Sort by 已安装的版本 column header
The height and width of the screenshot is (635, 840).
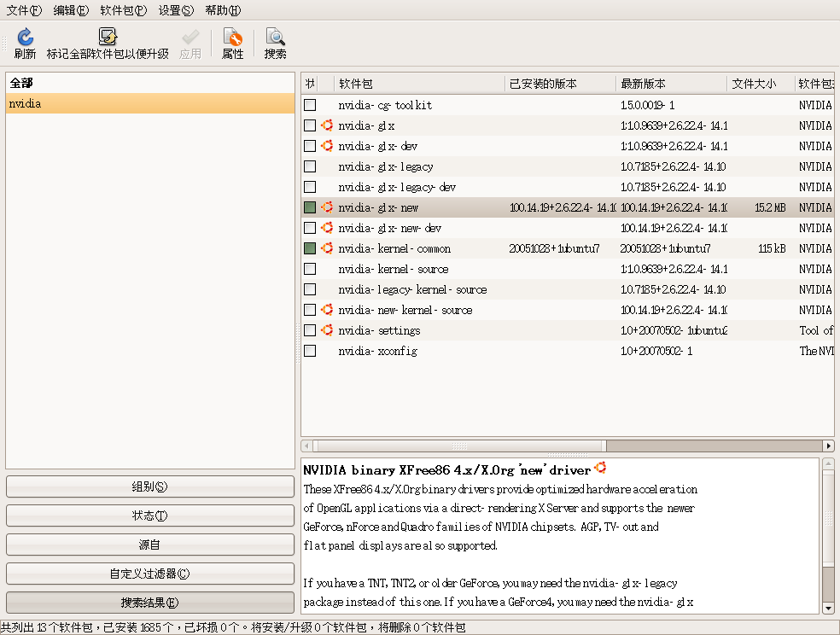click(560, 84)
